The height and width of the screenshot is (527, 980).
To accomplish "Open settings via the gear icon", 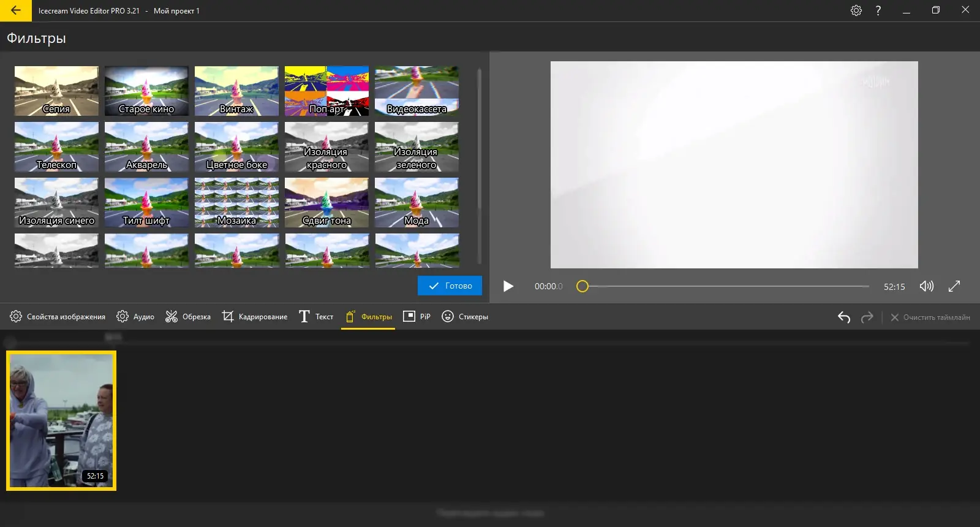I will tap(856, 10).
